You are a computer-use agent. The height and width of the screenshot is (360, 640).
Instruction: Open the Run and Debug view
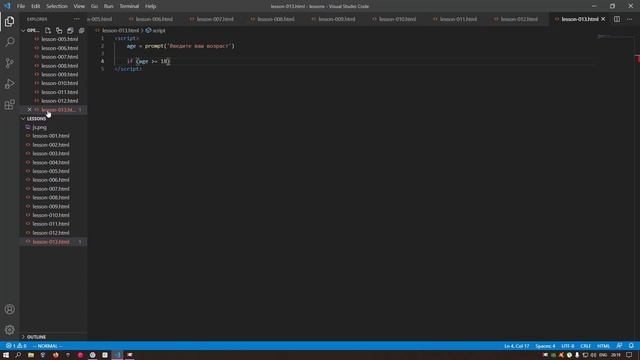(9, 84)
